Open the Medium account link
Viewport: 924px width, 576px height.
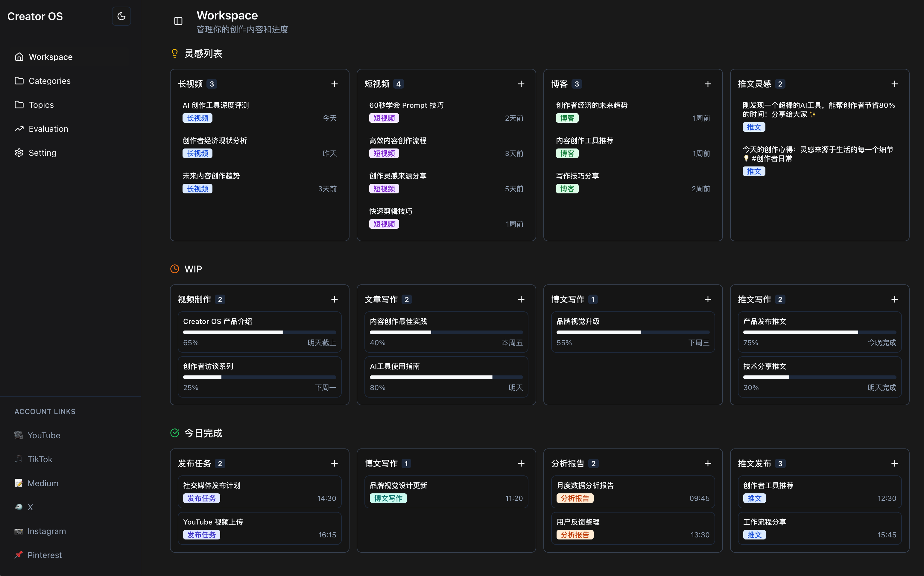click(70, 483)
